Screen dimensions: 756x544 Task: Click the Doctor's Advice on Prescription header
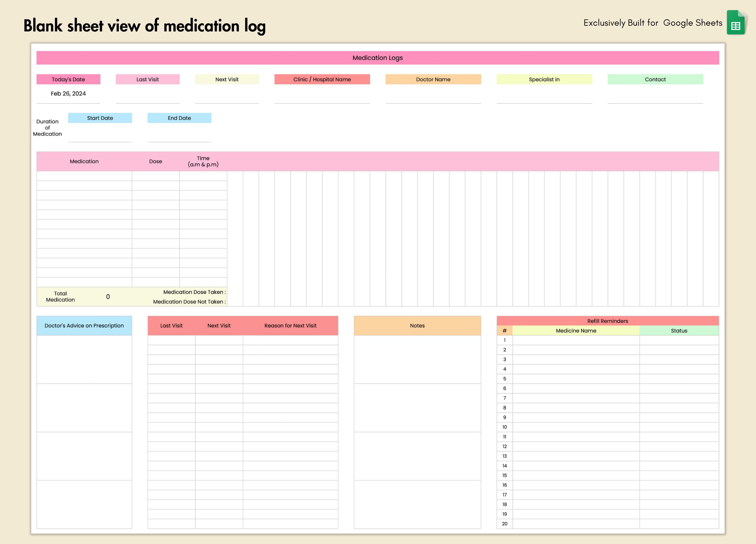pyautogui.click(x=84, y=325)
